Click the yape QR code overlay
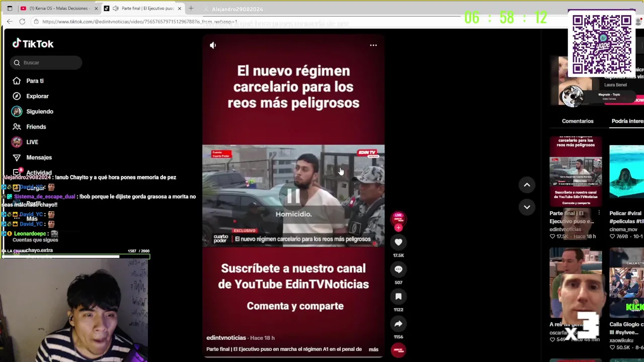Screen dimensions: 644x362 tap(601, 44)
